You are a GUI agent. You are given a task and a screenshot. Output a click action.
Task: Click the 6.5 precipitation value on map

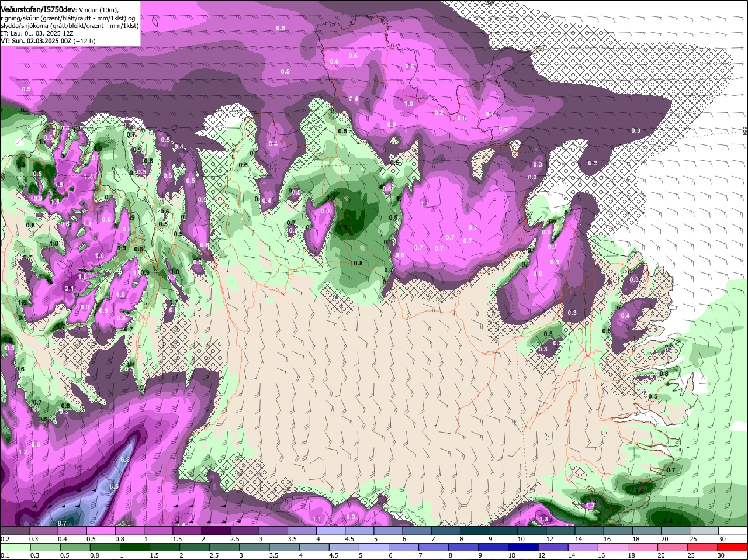point(114,486)
